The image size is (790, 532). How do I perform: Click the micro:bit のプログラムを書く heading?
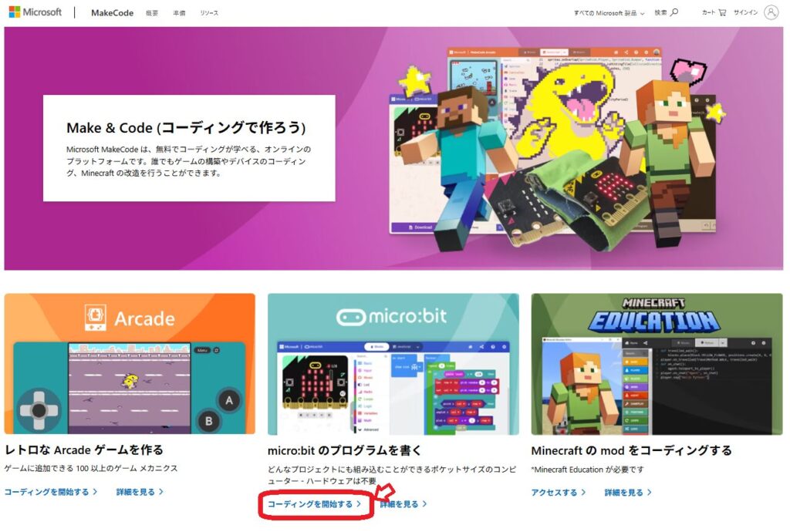344,450
